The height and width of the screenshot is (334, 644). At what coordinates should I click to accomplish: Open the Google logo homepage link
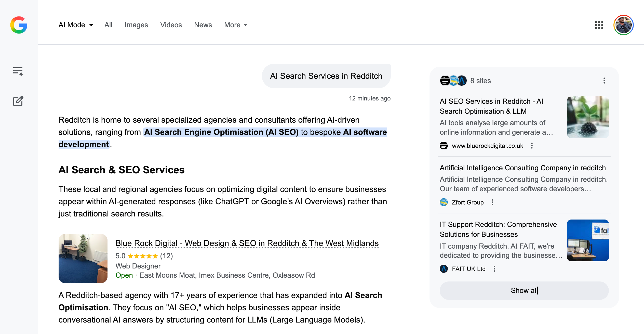click(x=19, y=25)
